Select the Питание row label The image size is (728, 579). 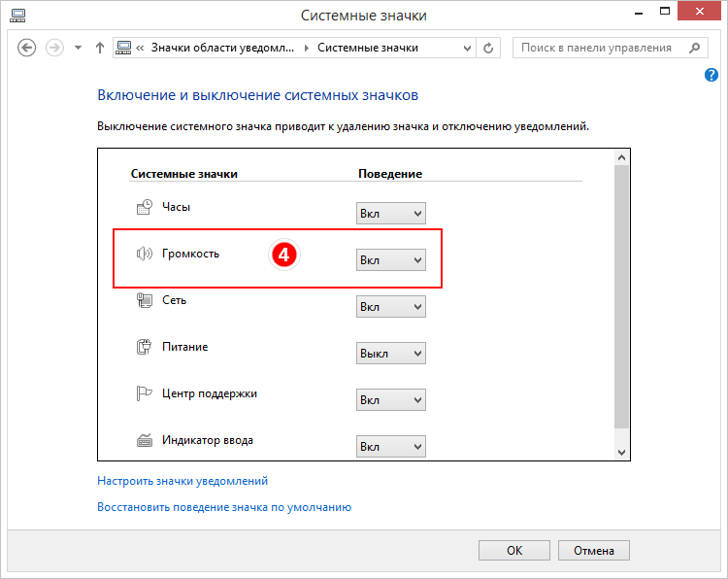184,347
